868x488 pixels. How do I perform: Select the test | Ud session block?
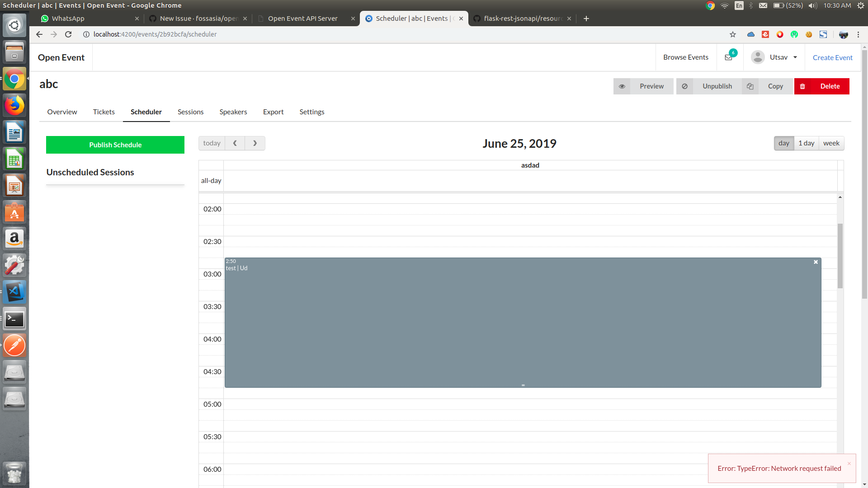click(523, 323)
